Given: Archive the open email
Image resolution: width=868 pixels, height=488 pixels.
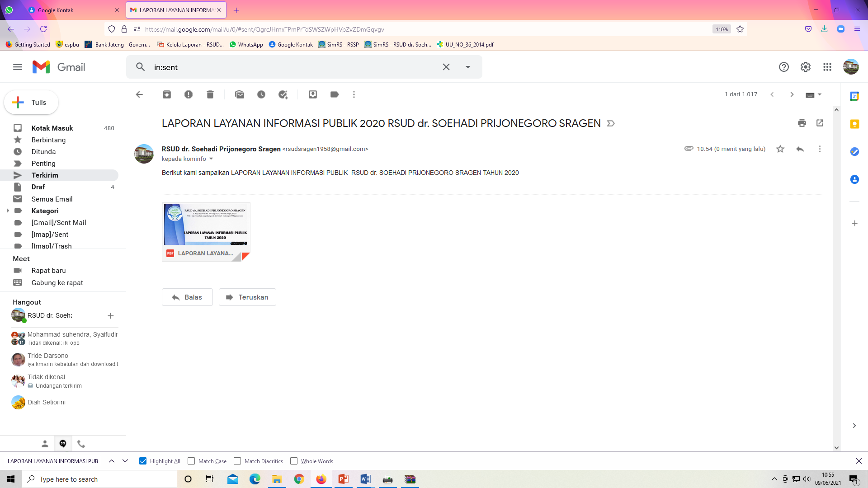Looking at the screenshot, I should (167, 94).
